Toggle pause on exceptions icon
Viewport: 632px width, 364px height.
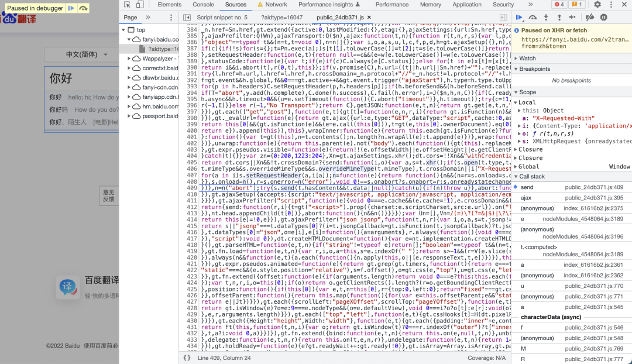(604, 18)
